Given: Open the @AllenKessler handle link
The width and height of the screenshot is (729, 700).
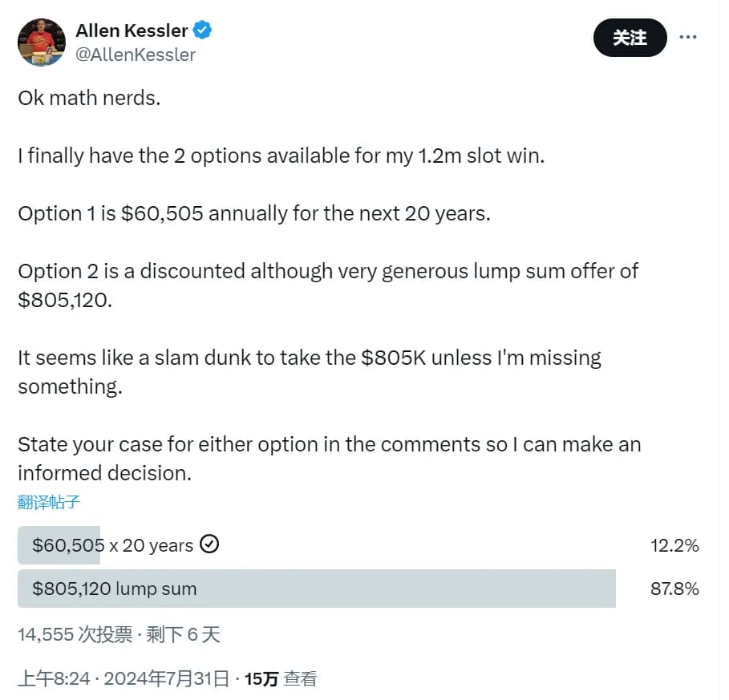Looking at the screenshot, I should [136, 55].
